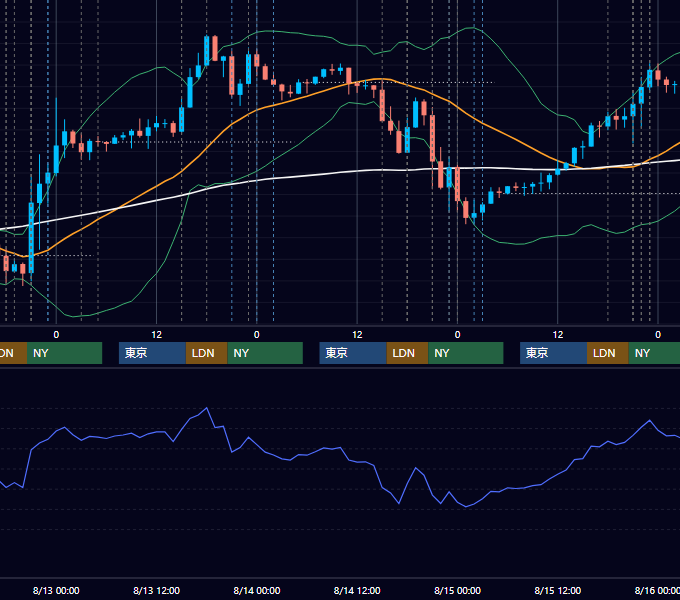The image size is (680, 600).
Task: Click hour label 0 above 8/13 00:00
Action: (x=56, y=335)
